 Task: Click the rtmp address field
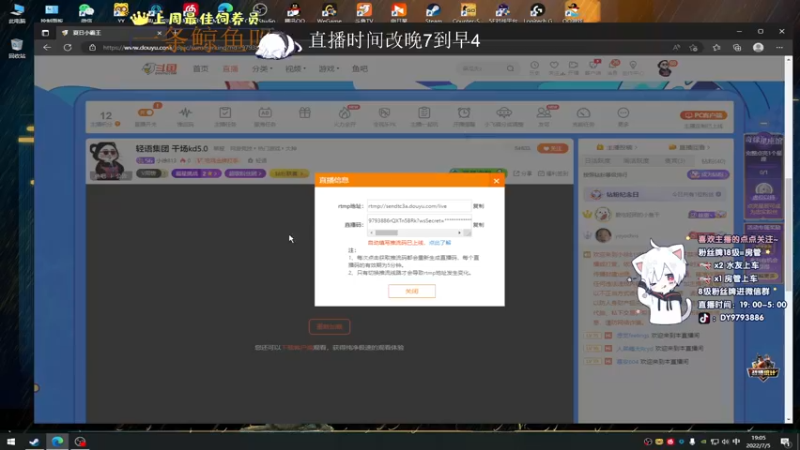[419, 206]
